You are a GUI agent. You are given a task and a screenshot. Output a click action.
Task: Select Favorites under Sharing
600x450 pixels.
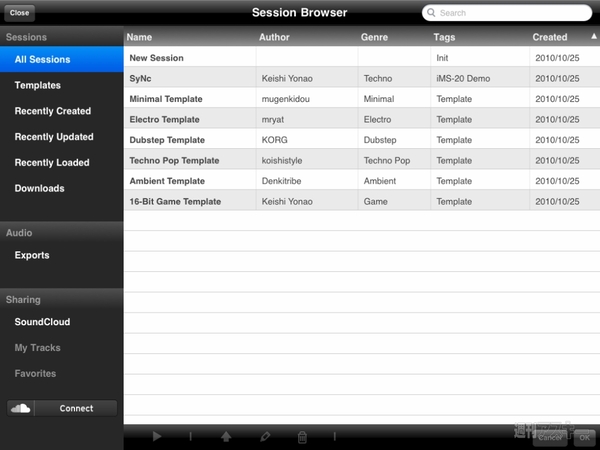(62, 373)
